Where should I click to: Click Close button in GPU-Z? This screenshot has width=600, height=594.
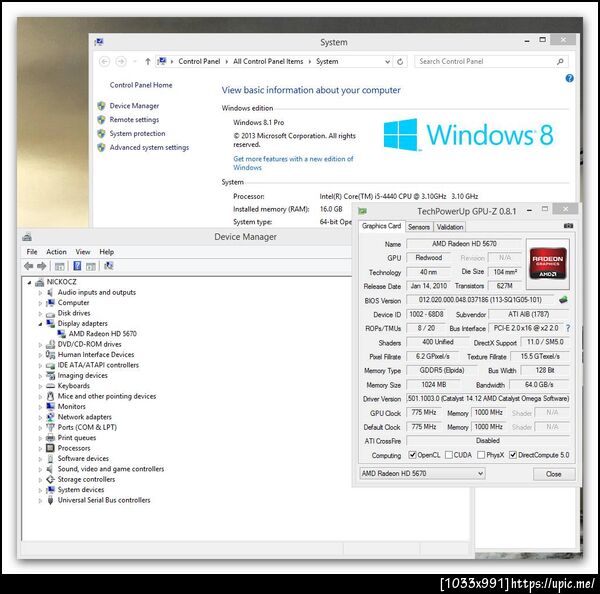coord(554,474)
